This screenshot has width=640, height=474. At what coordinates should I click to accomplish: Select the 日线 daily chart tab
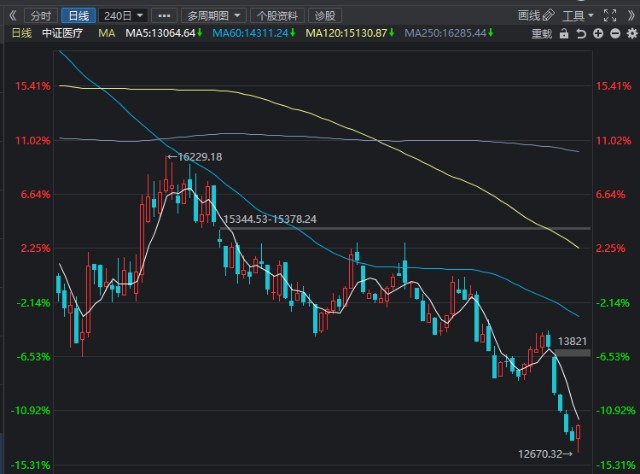[76, 16]
